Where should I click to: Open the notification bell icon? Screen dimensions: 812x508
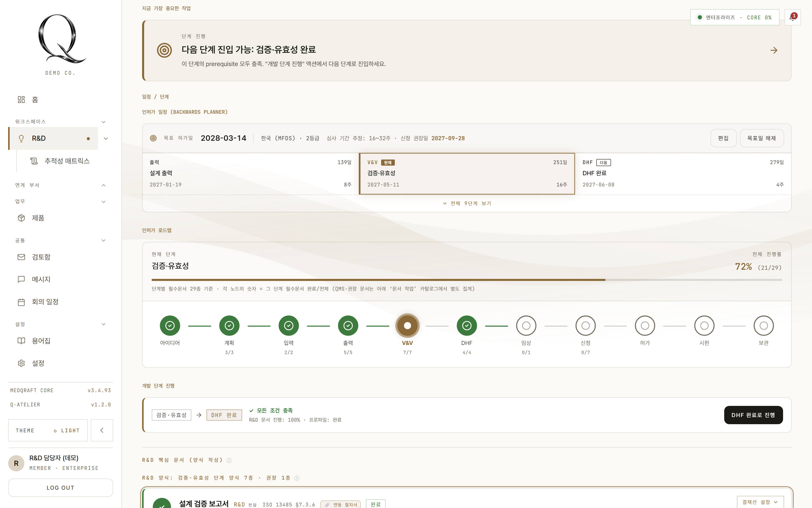[x=792, y=17]
